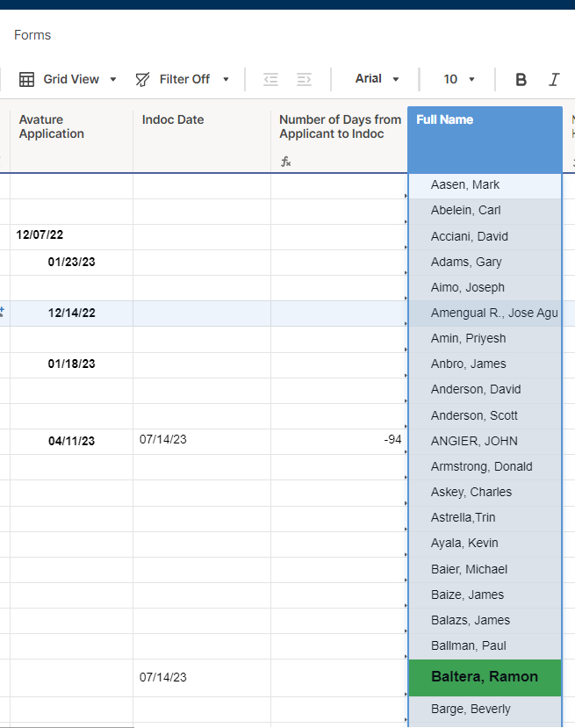Screen dimensions: 575x728
Task: Open the Forms tab
Action: point(32,35)
